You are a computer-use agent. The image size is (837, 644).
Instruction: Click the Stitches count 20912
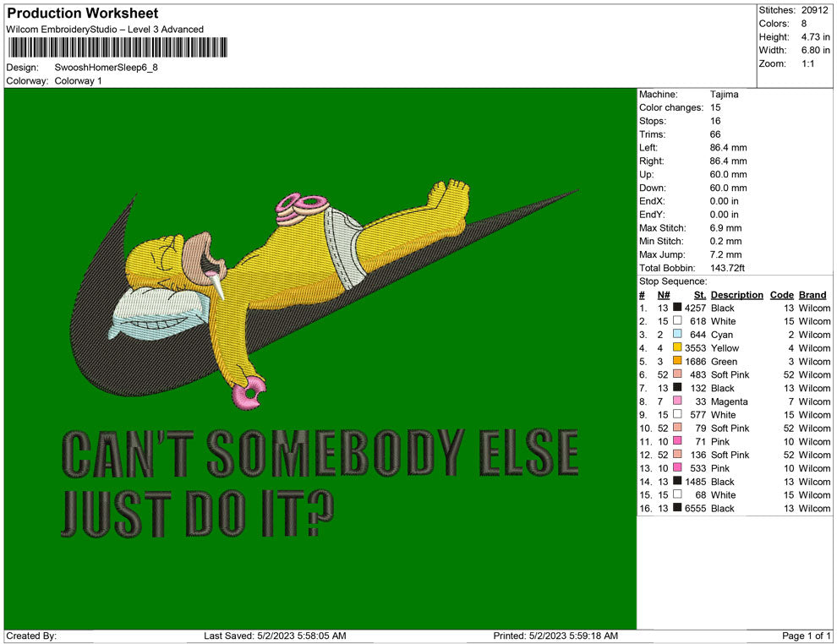pos(814,10)
